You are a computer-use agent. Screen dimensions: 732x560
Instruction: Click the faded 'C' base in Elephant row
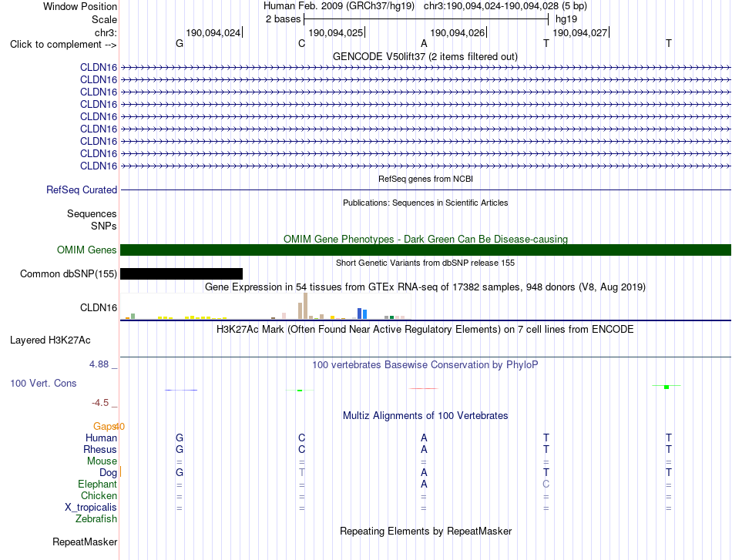click(x=546, y=484)
